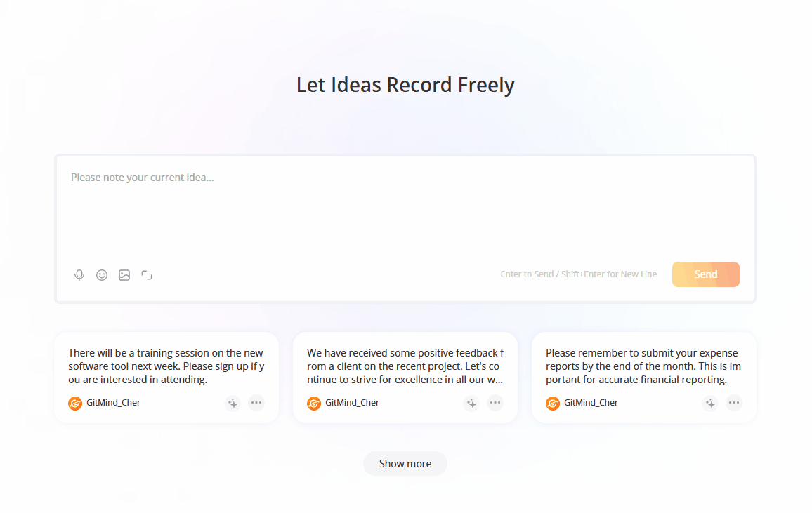Open more options on the training session card

(256, 403)
